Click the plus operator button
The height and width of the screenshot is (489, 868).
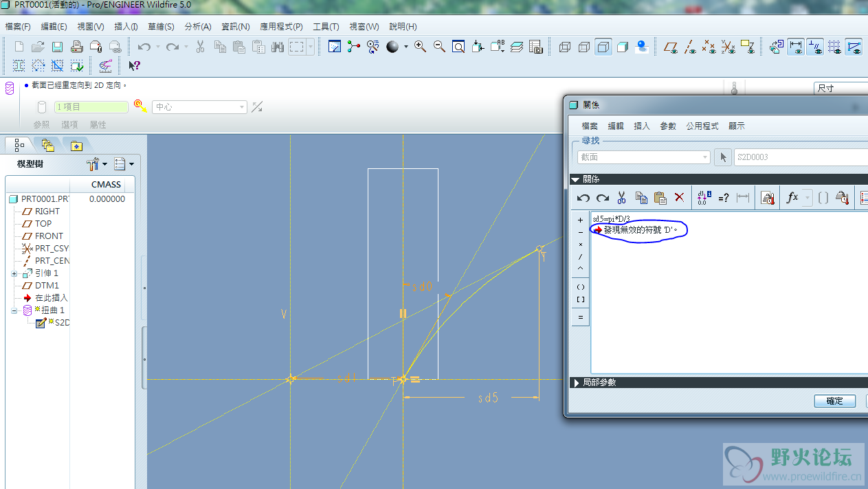point(581,220)
